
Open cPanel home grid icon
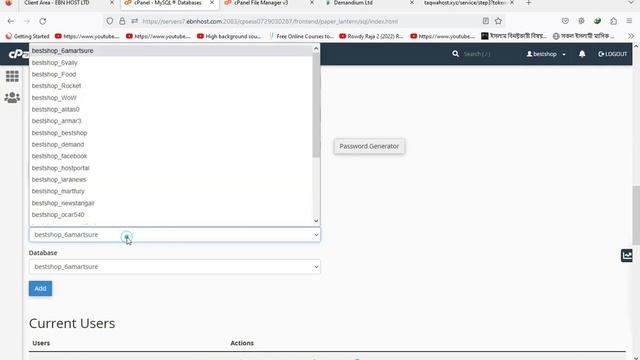(x=12, y=76)
